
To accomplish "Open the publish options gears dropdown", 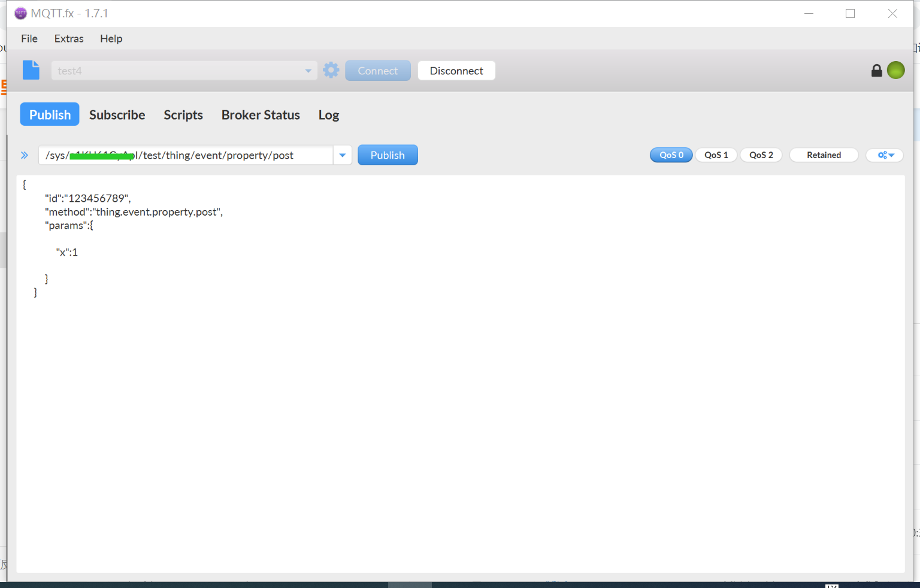I will tap(885, 155).
